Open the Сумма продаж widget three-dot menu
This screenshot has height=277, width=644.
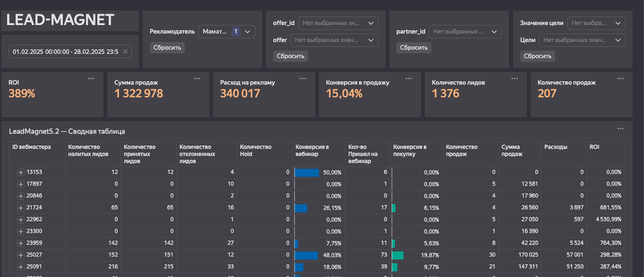click(x=197, y=78)
